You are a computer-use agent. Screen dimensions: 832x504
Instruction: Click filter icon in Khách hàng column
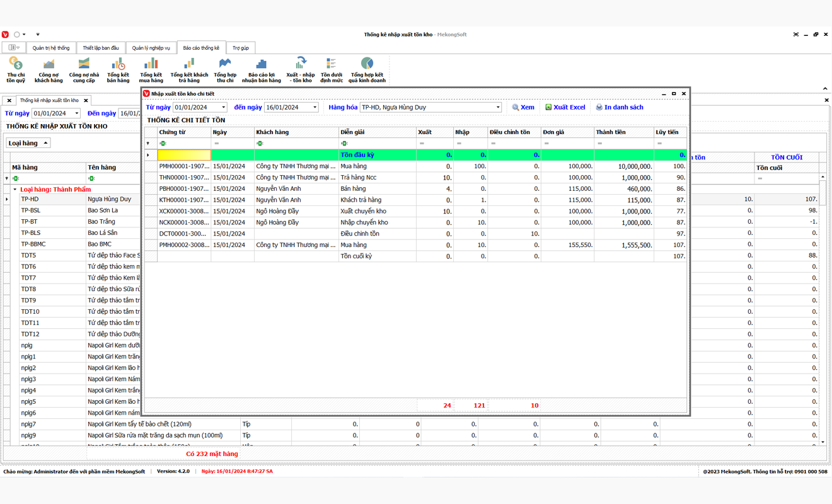tap(260, 144)
